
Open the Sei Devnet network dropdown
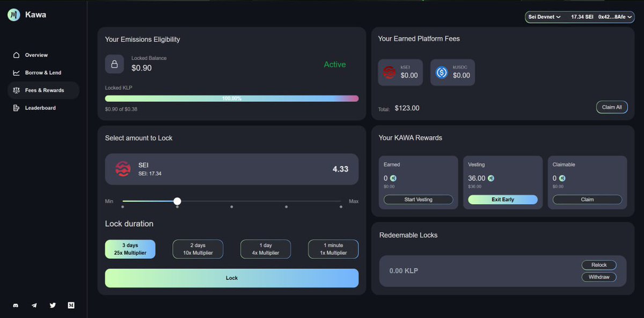click(544, 17)
